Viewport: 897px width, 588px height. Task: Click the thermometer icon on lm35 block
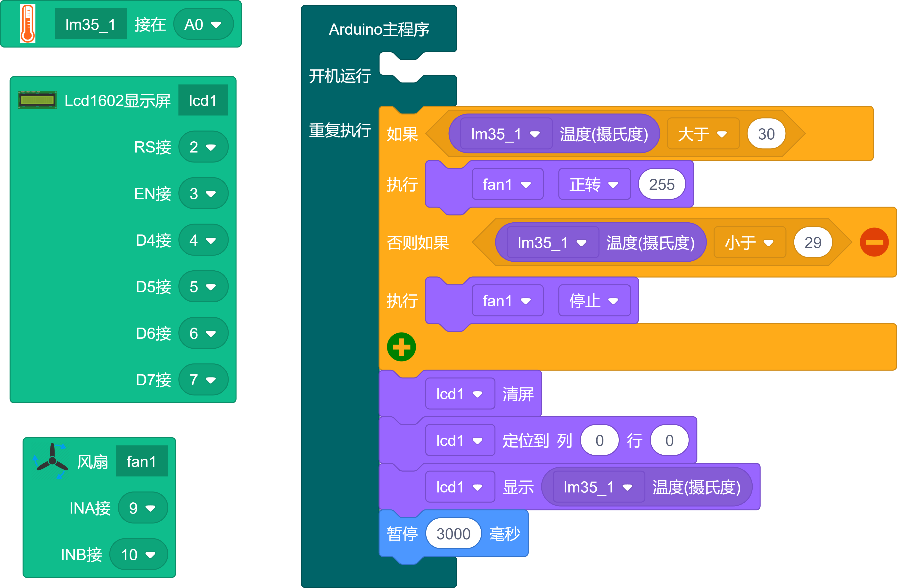[27, 24]
